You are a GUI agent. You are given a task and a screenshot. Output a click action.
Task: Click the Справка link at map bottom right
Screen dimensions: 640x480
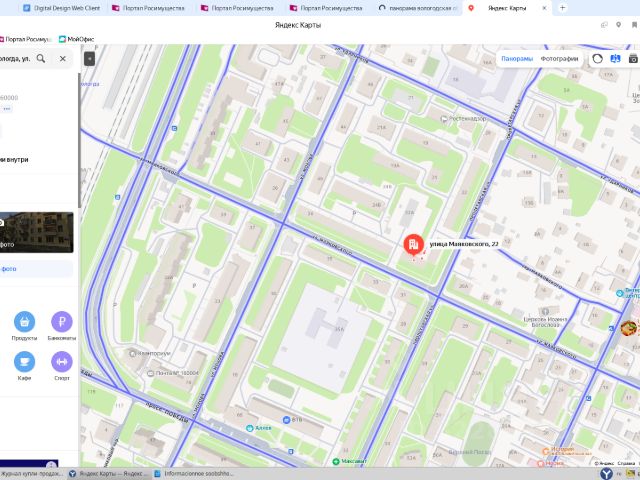point(626,463)
